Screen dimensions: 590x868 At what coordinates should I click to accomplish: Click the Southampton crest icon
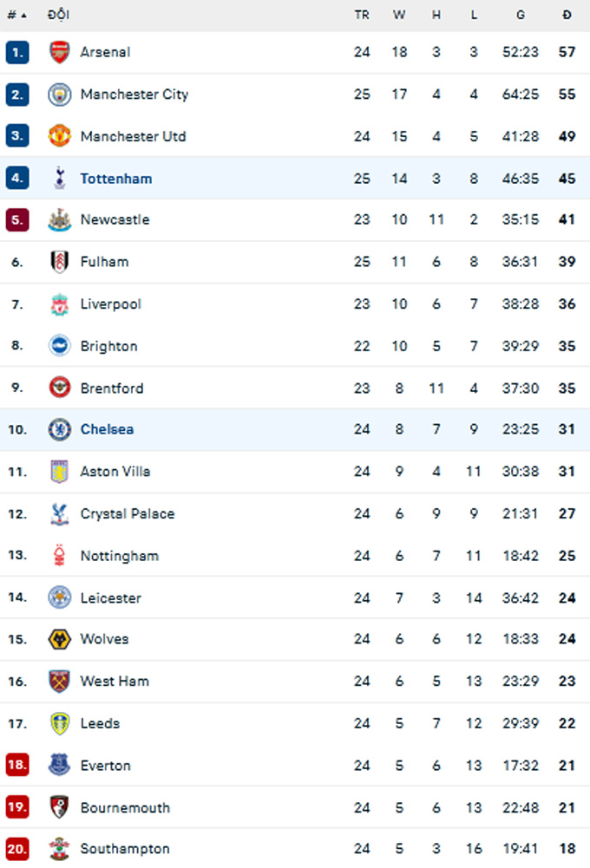point(59,849)
